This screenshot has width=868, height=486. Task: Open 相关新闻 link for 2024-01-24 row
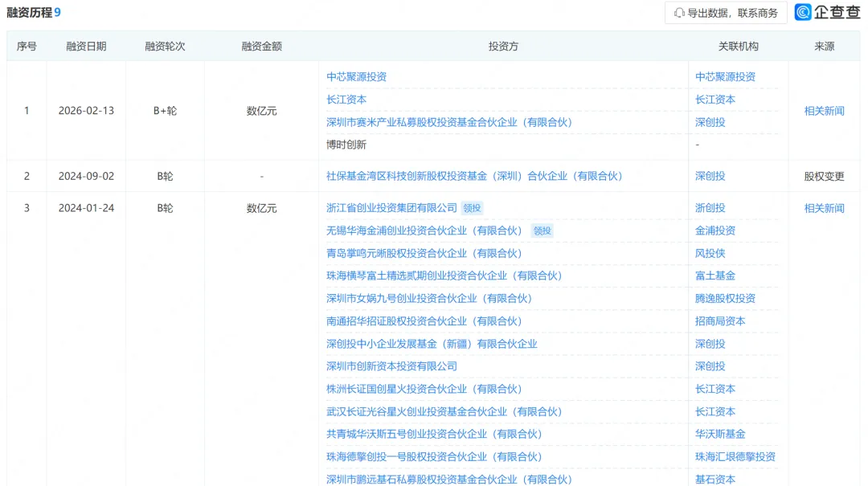pyautogui.click(x=824, y=208)
